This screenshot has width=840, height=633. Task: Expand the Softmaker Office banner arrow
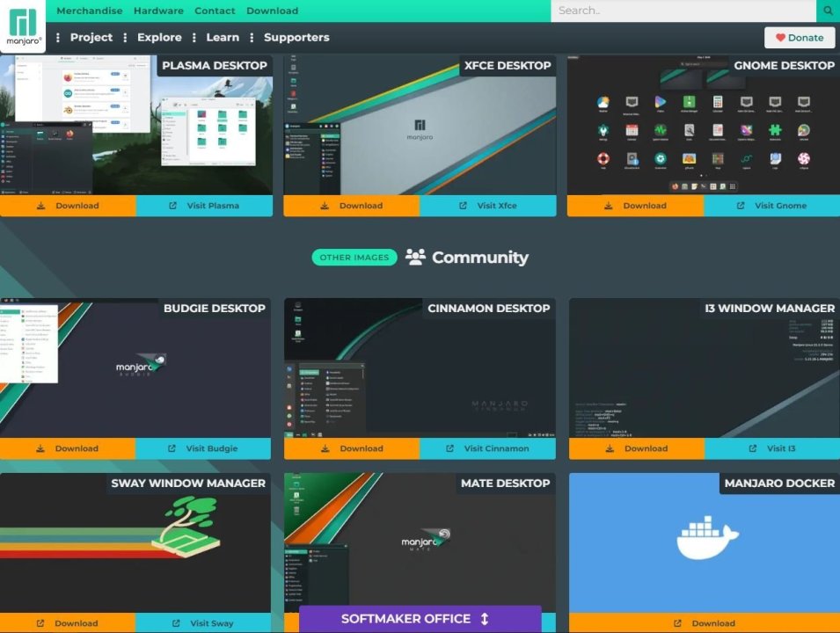pos(485,619)
